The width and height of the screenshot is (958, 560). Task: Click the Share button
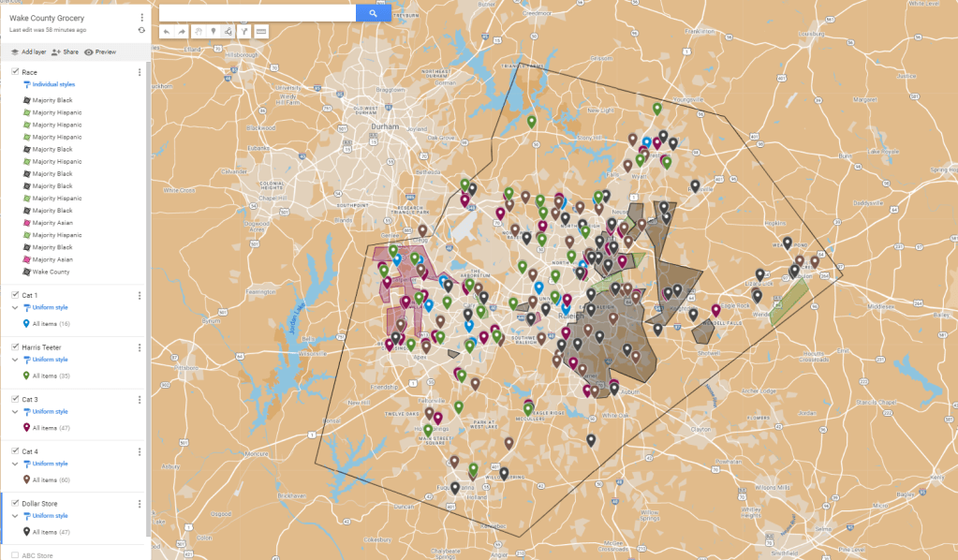coord(65,52)
